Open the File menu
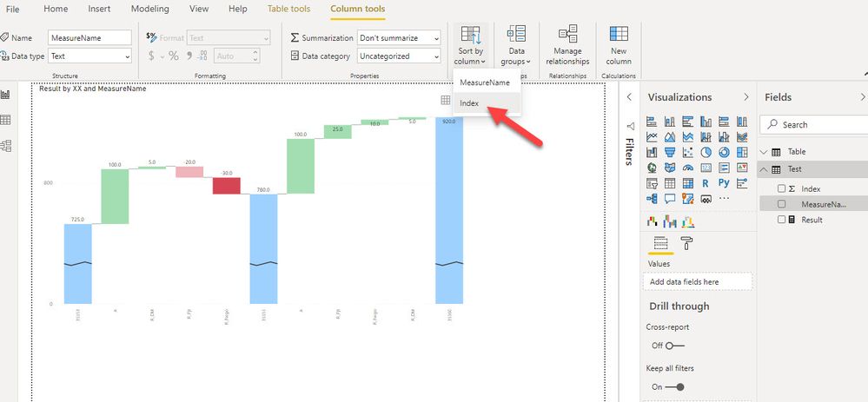Screen dimensions: 868x402 (12, 9)
